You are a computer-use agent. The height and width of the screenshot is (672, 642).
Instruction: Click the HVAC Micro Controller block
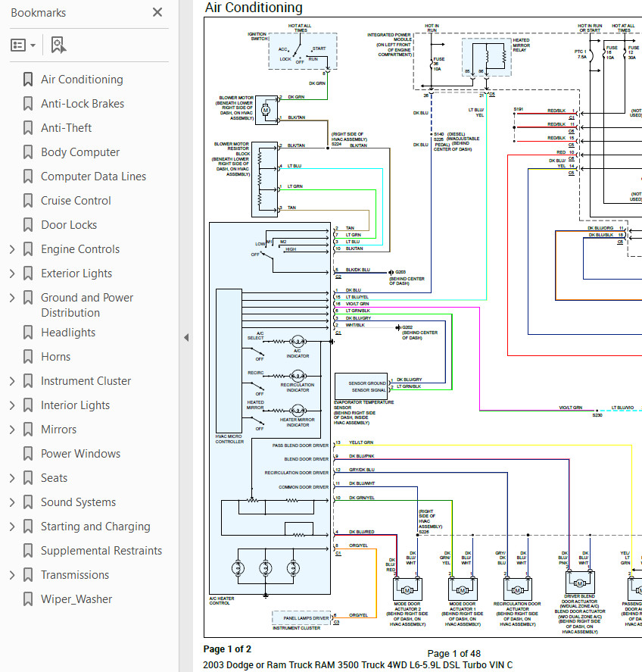[x=229, y=361]
